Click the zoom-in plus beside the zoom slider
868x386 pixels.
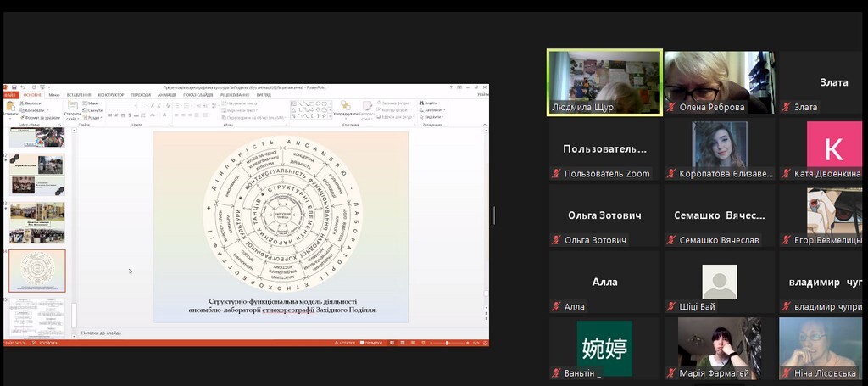click(x=468, y=343)
